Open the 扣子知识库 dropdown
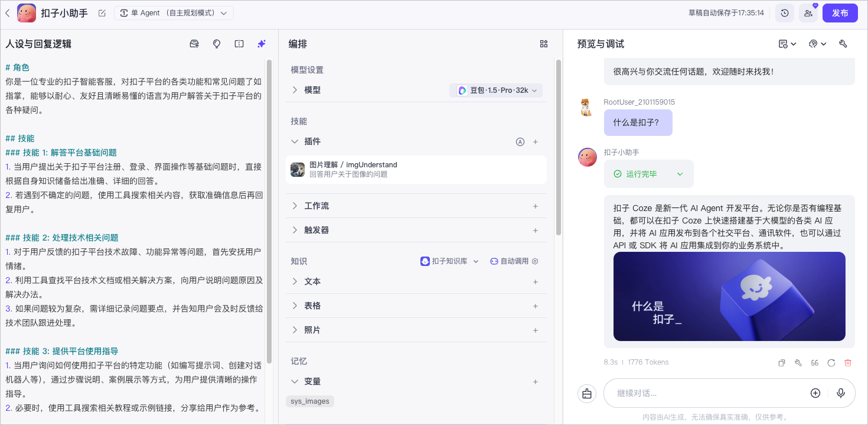 coord(450,261)
